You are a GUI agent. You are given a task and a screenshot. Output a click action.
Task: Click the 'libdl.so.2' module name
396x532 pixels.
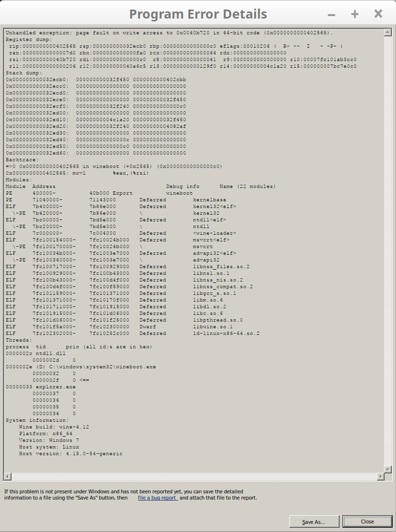[210, 307]
